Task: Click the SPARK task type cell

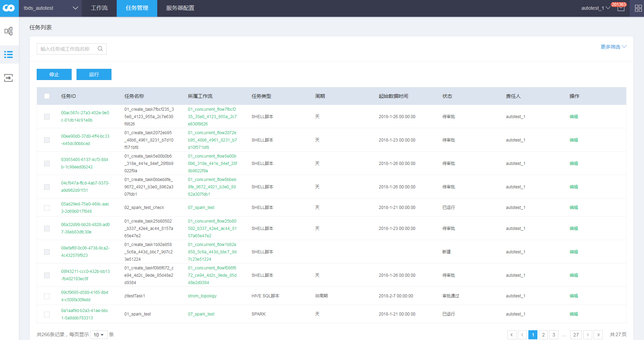Action: [259, 314]
